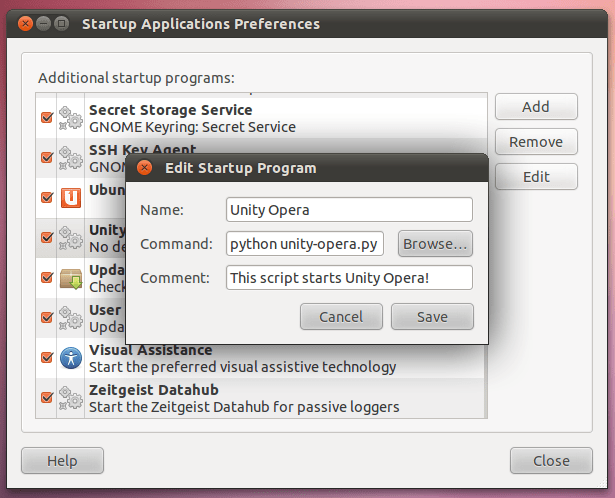Close the Edit Startup Program dialog
The image size is (615, 498).
tap(145, 168)
